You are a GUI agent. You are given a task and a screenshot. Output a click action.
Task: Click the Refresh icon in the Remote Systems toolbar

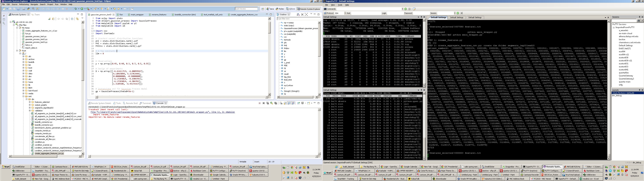pyautogui.click(x=53, y=19)
